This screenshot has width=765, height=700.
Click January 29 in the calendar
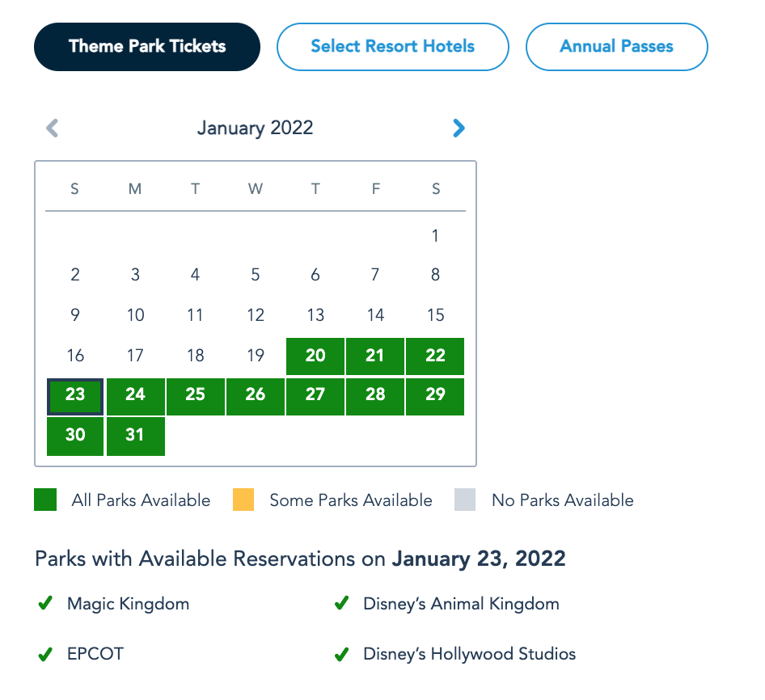point(435,395)
